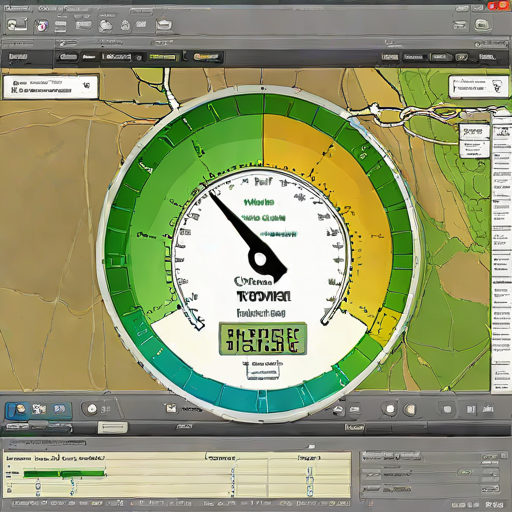Click the beige rectangular field under the bottom toolbar
The height and width of the screenshot is (512, 512).
(112, 428)
